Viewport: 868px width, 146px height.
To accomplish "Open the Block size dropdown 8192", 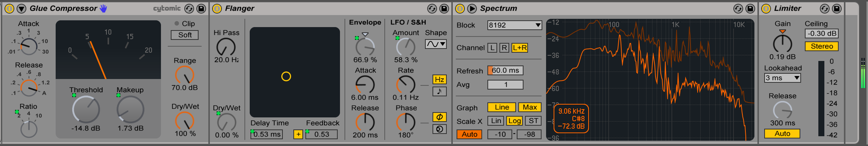I will tap(514, 25).
